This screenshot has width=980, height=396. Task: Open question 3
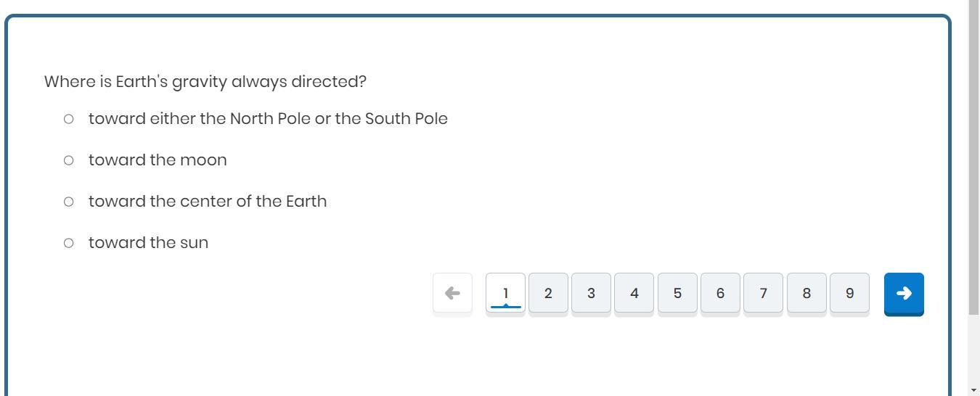pyautogui.click(x=591, y=293)
